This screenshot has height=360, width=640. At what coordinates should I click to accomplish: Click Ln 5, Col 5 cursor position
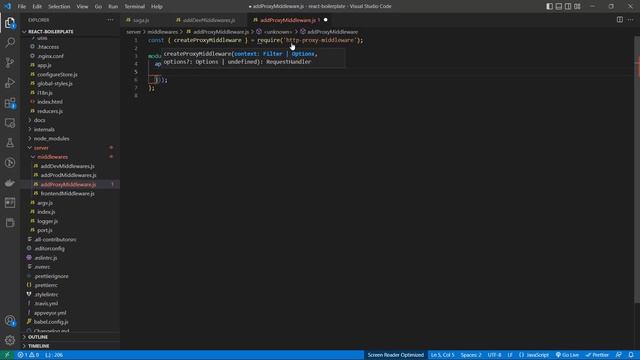[442, 355]
